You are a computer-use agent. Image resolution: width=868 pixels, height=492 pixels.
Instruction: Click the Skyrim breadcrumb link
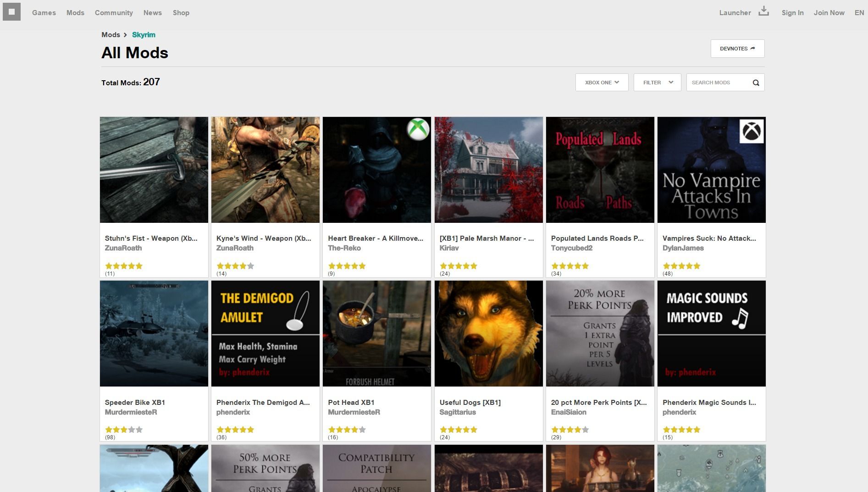click(144, 35)
